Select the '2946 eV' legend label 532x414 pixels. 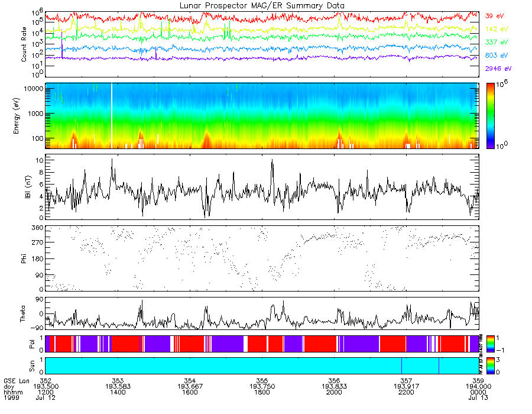pos(498,69)
